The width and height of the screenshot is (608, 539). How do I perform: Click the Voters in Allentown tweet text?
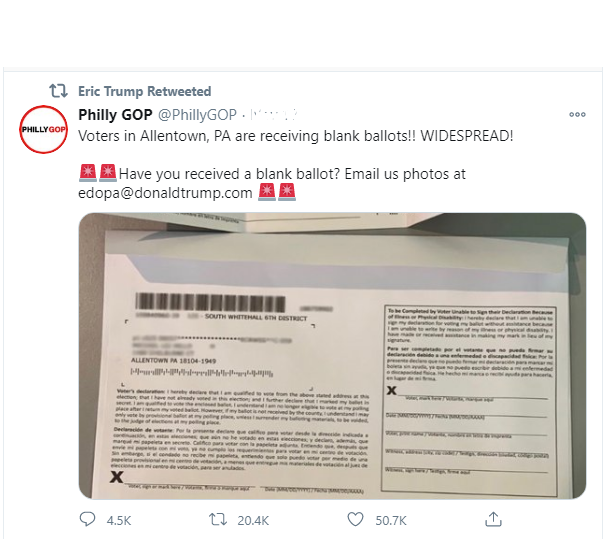pyautogui.click(x=295, y=136)
